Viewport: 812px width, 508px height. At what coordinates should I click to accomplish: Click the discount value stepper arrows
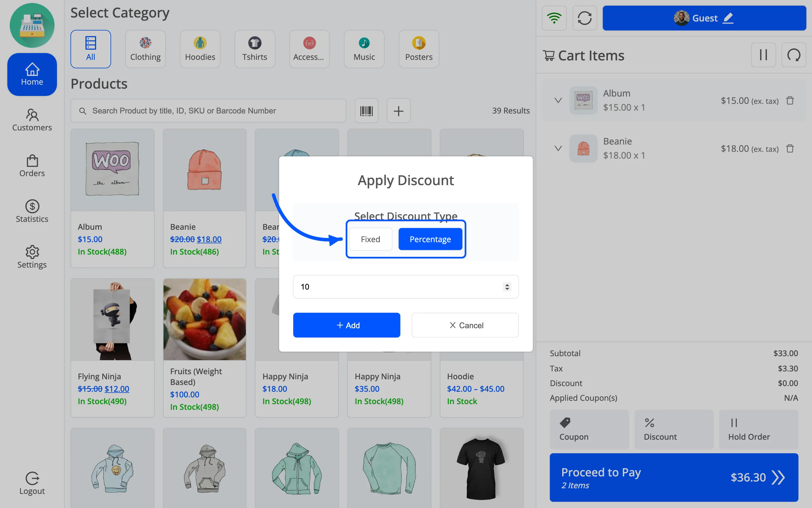507,286
